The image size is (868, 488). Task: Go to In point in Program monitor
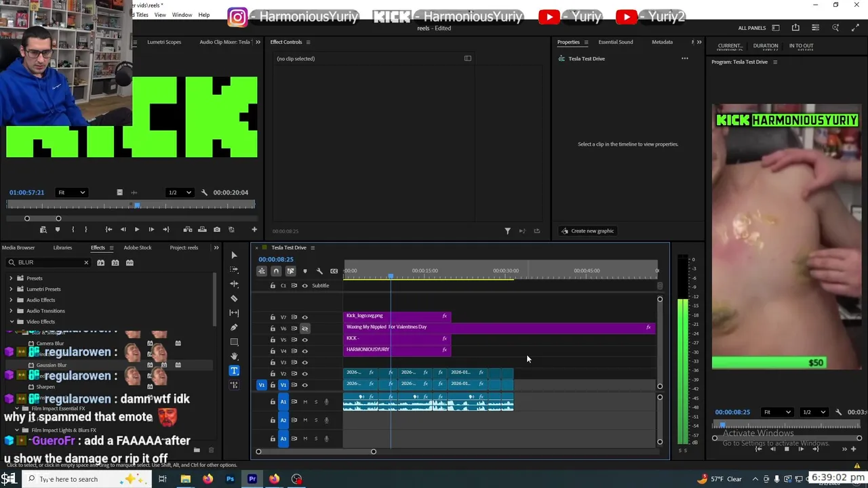(x=758, y=449)
